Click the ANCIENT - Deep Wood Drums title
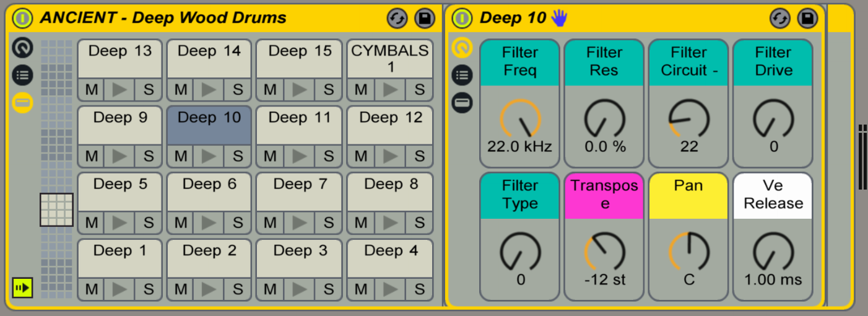 (163, 17)
